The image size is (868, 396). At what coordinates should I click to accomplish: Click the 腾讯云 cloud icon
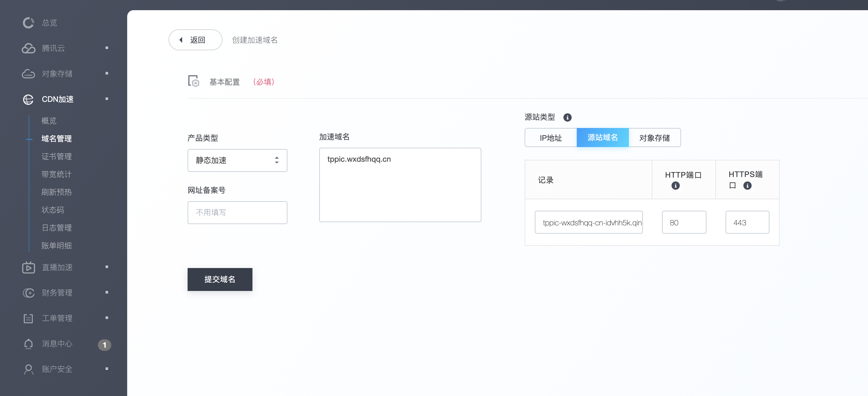pos(28,48)
